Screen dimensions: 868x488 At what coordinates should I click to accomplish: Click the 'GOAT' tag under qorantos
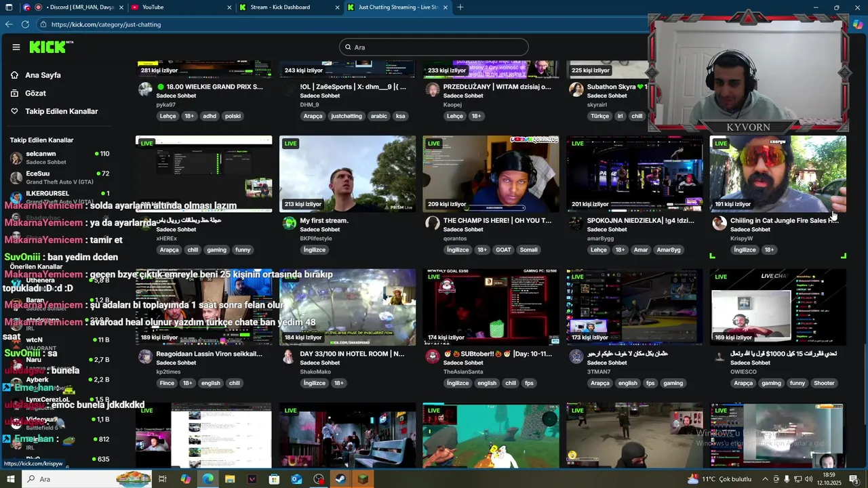[503, 250]
